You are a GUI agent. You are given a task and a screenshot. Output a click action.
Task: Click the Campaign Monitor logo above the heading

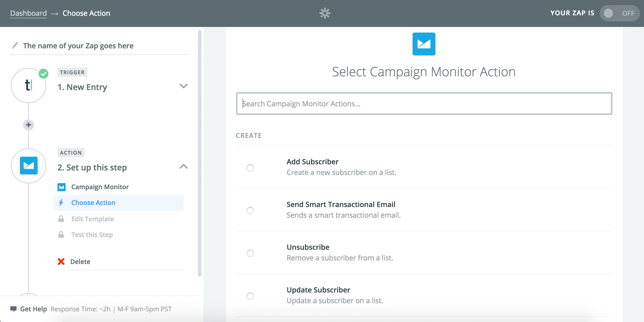tap(424, 44)
